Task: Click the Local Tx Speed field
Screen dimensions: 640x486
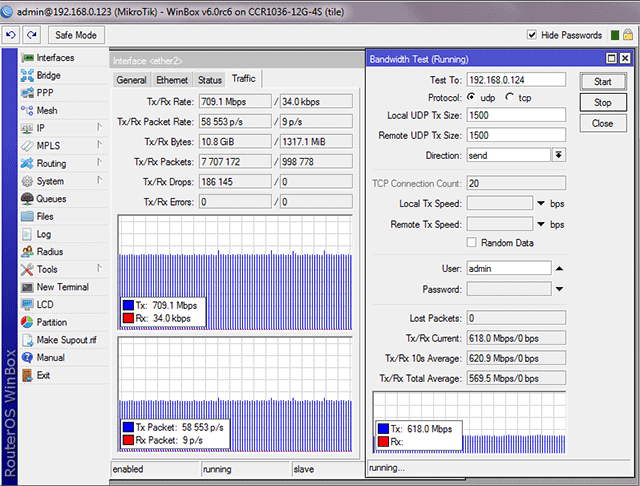Action: tap(500, 203)
